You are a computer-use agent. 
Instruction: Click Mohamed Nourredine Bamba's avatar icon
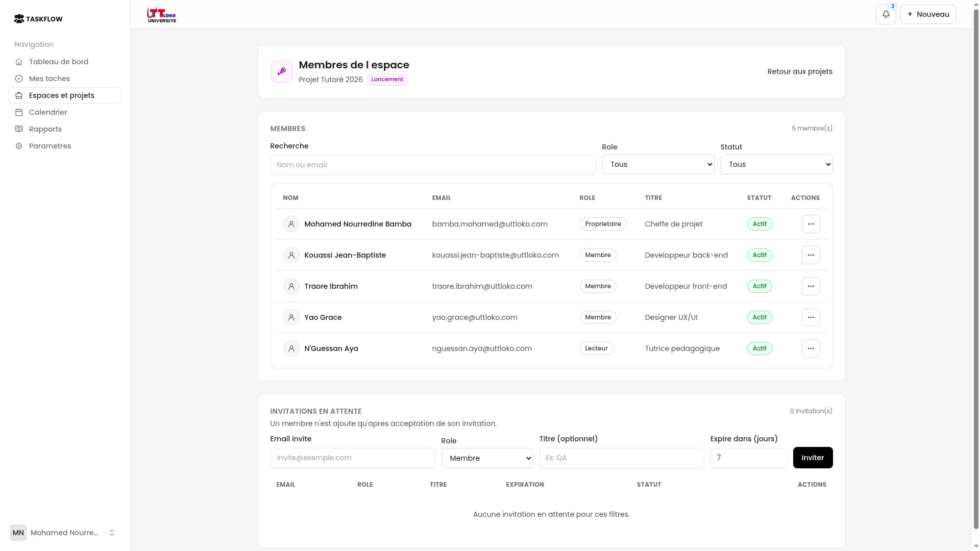291,224
